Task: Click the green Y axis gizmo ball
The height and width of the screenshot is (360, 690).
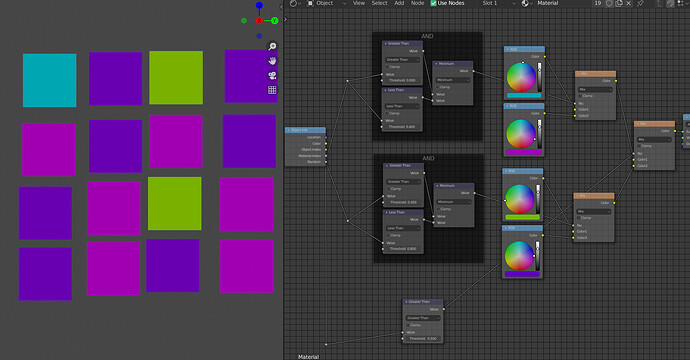Action: pyautogui.click(x=275, y=21)
